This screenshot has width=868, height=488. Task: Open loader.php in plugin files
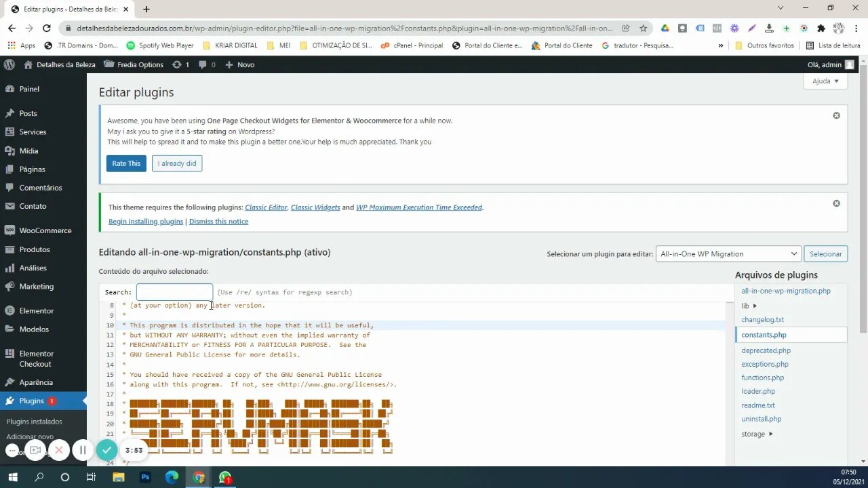coord(758,391)
